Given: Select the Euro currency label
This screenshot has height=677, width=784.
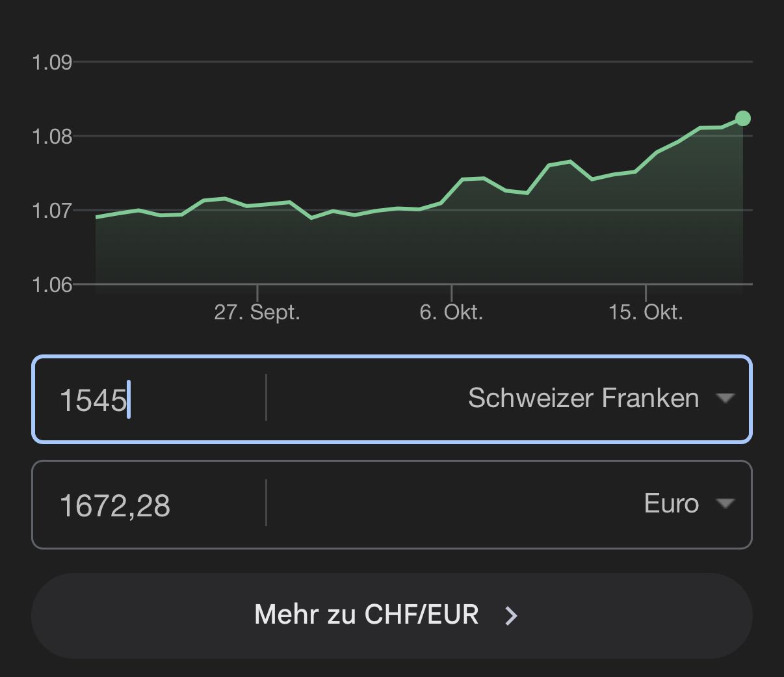Looking at the screenshot, I should (671, 503).
